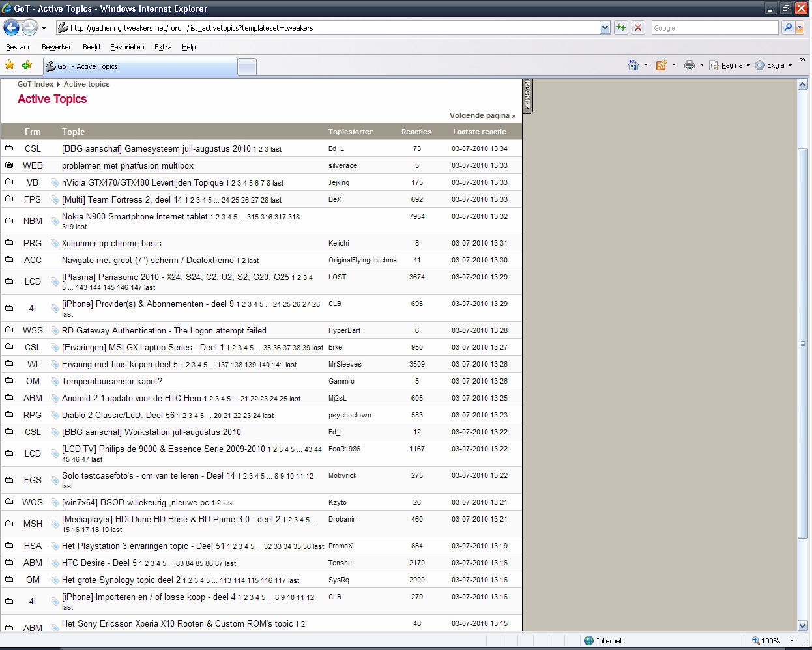The height and width of the screenshot is (650, 812).
Task: Click the browser Forward button
Action: 29,27
